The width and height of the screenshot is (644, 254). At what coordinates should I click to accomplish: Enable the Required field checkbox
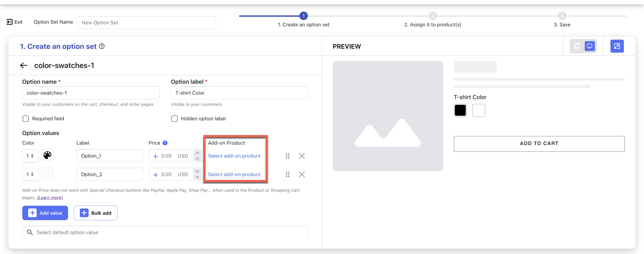[x=26, y=119]
